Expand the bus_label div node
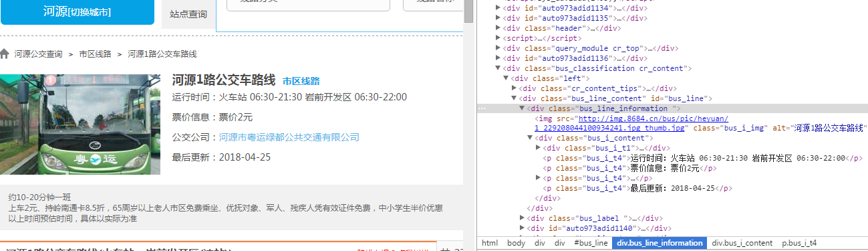Screen dimensions: 868x251 (x=522, y=218)
